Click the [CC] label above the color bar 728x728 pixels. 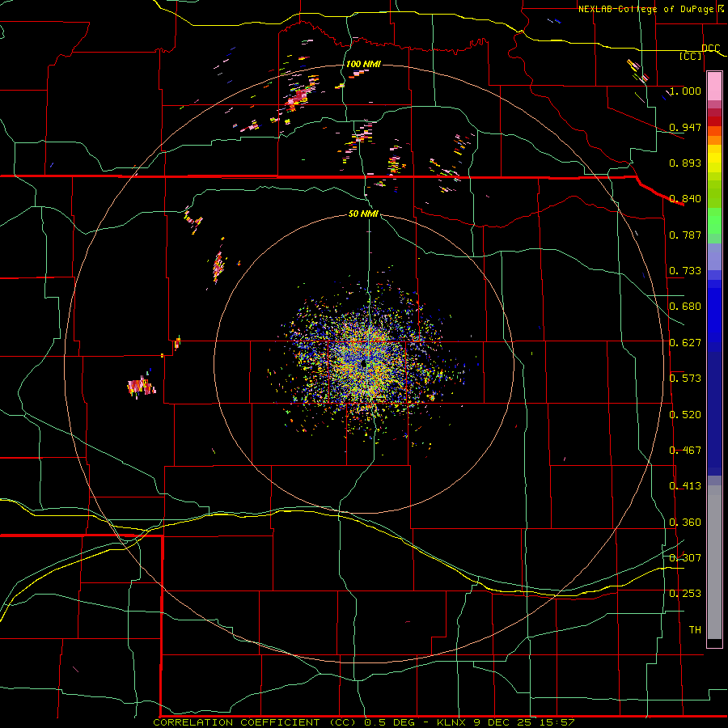tap(691, 56)
